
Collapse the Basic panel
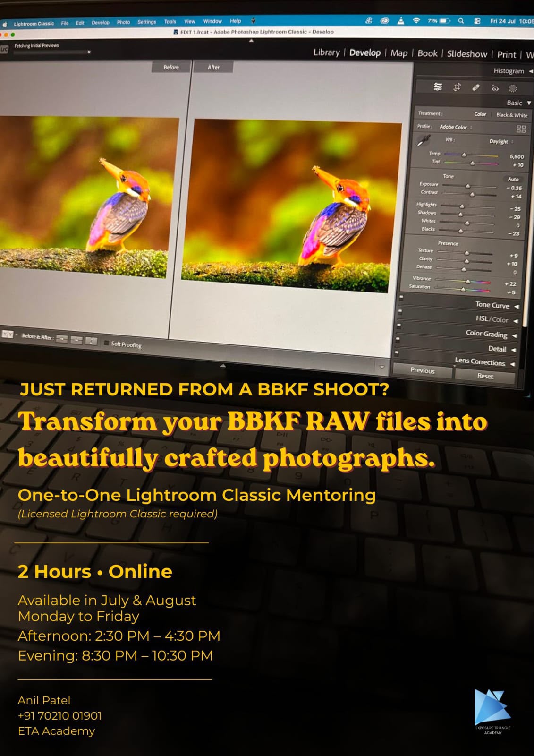pos(529,103)
